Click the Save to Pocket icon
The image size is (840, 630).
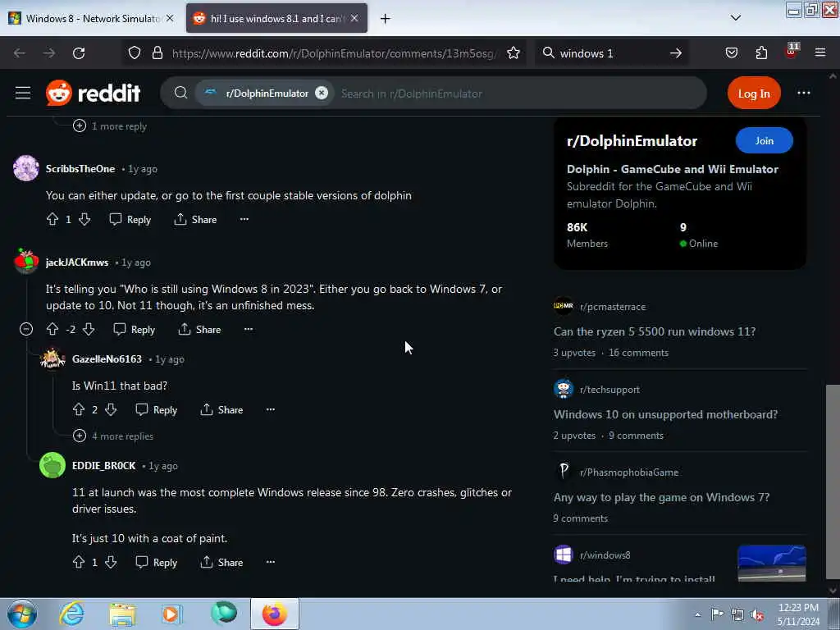[x=731, y=53]
